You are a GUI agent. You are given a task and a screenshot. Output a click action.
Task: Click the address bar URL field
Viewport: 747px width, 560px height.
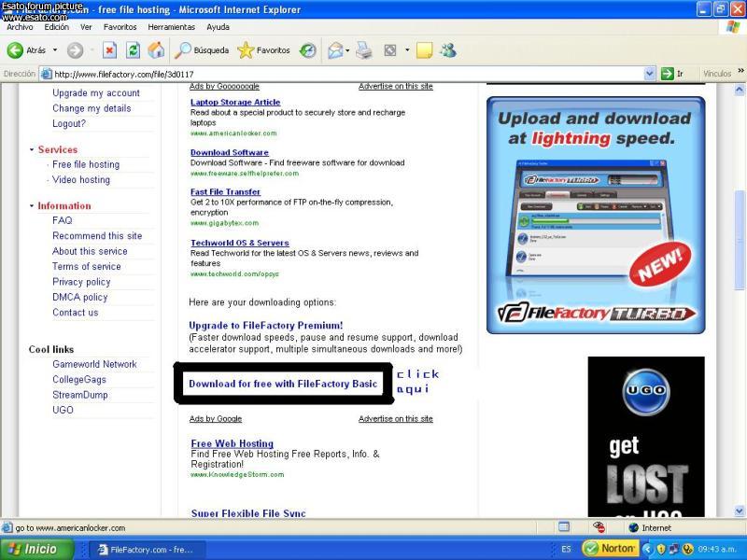(347, 74)
